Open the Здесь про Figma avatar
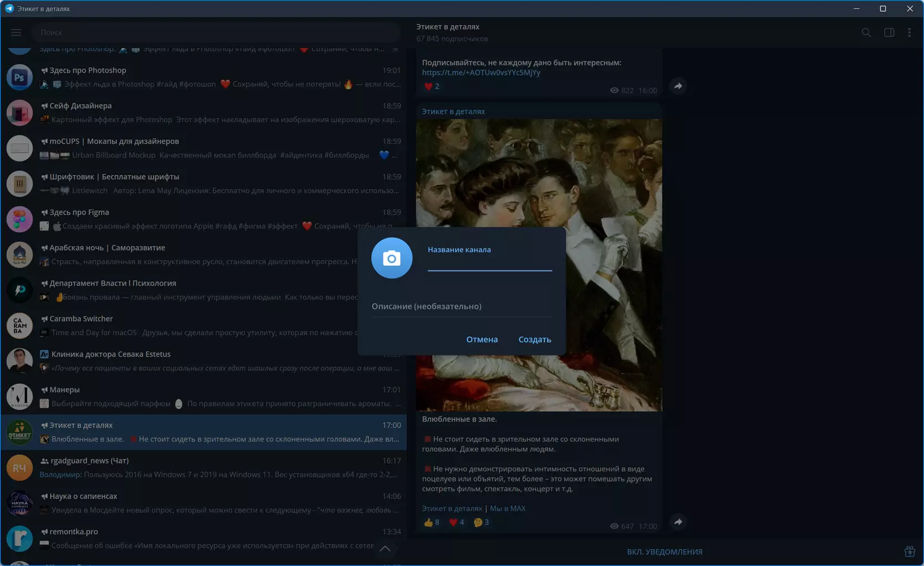Image resolution: width=924 pixels, height=566 pixels. [x=19, y=219]
